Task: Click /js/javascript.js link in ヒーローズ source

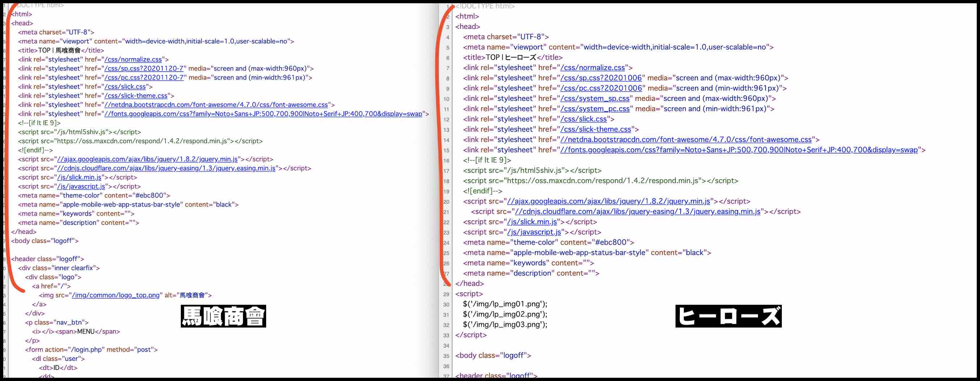Action: 534,232
